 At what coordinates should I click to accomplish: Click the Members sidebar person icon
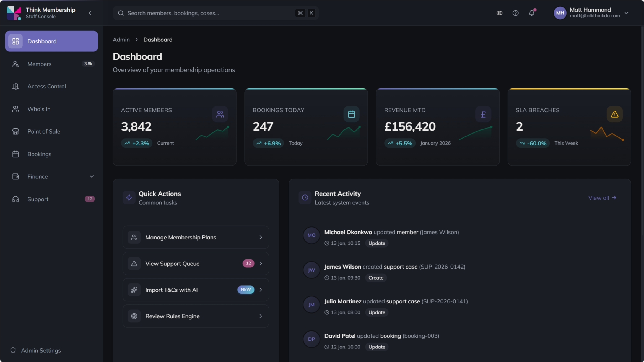point(15,64)
